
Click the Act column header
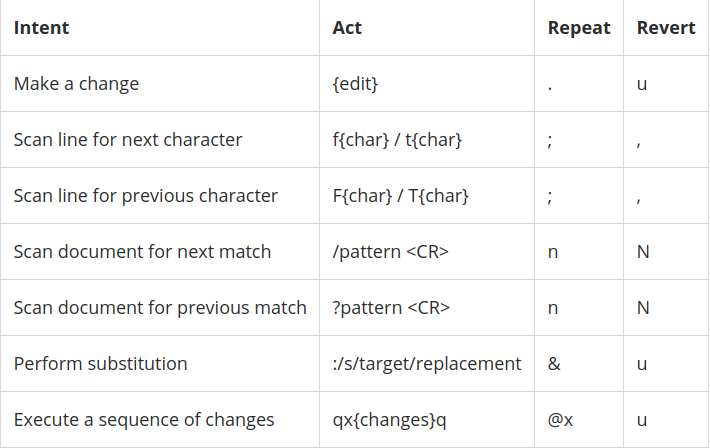click(347, 28)
